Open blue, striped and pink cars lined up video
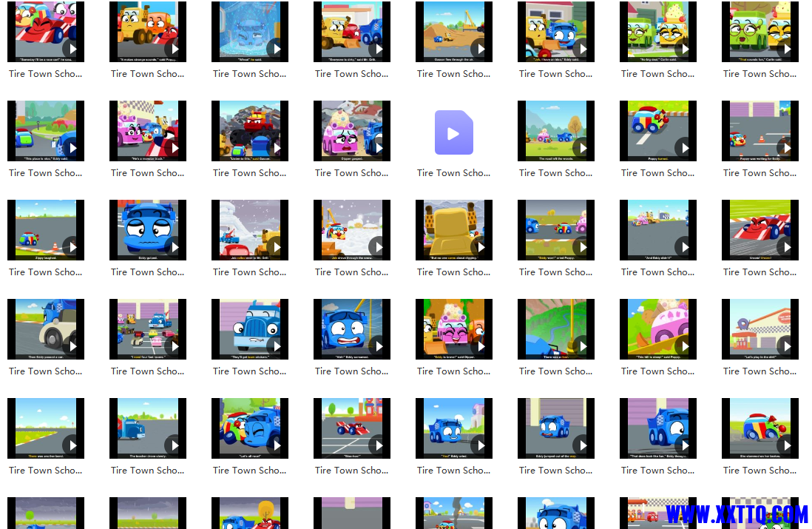The image size is (812, 529). click(x=555, y=229)
